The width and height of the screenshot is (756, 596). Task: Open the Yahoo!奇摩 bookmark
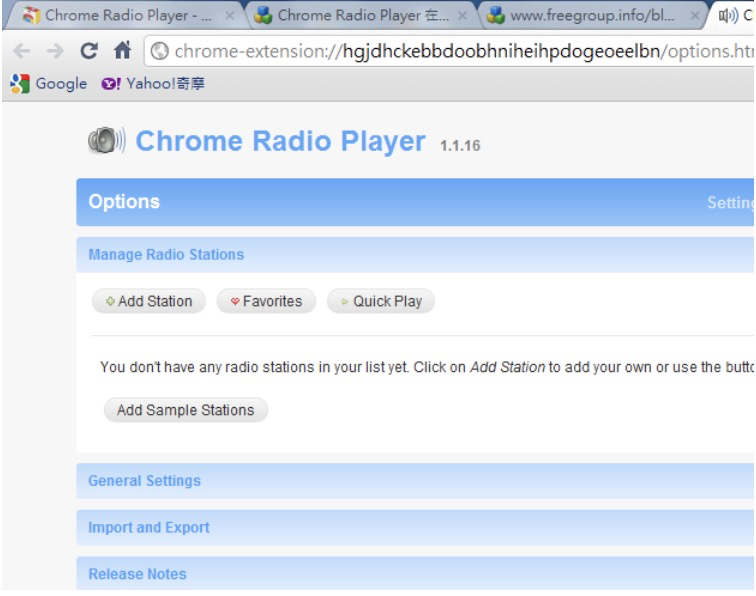coord(153,84)
